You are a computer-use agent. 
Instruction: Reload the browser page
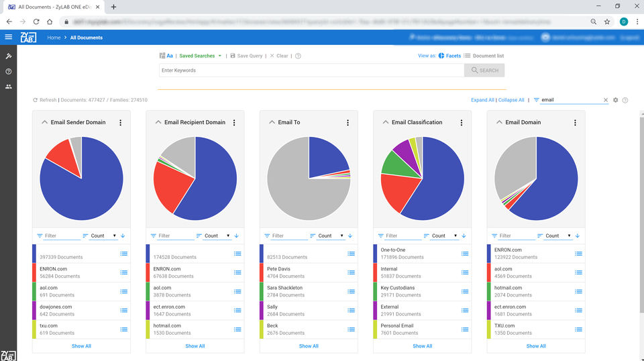pos(36,21)
